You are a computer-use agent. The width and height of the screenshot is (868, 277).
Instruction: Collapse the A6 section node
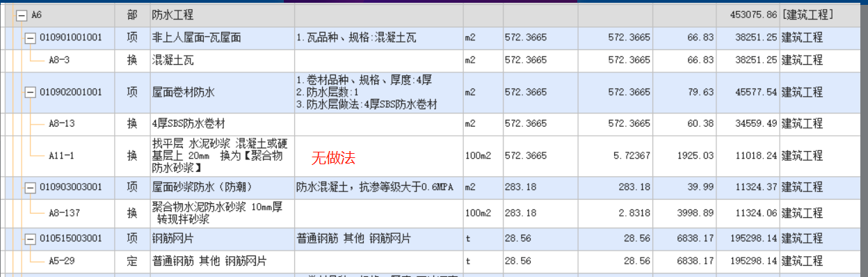click(21, 15)
